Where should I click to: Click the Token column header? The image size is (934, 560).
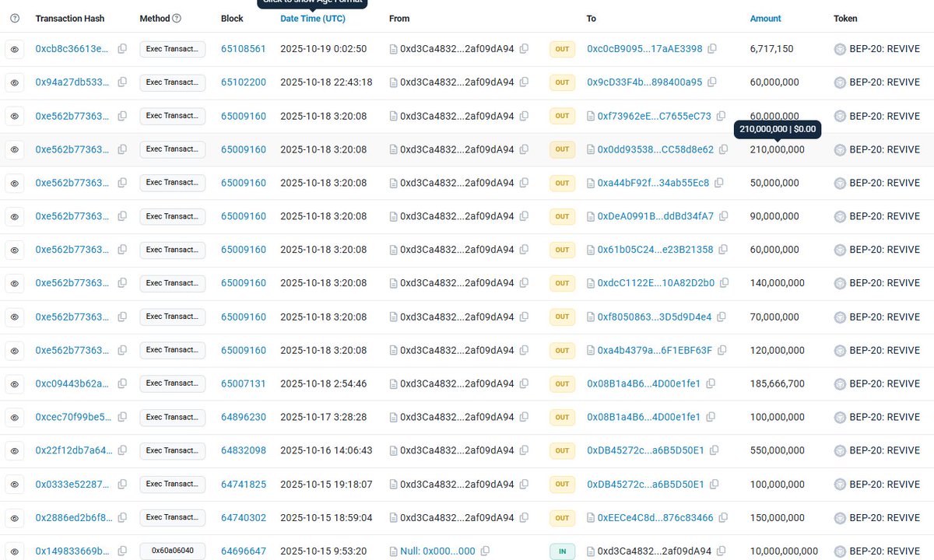[x=846, y=19]
